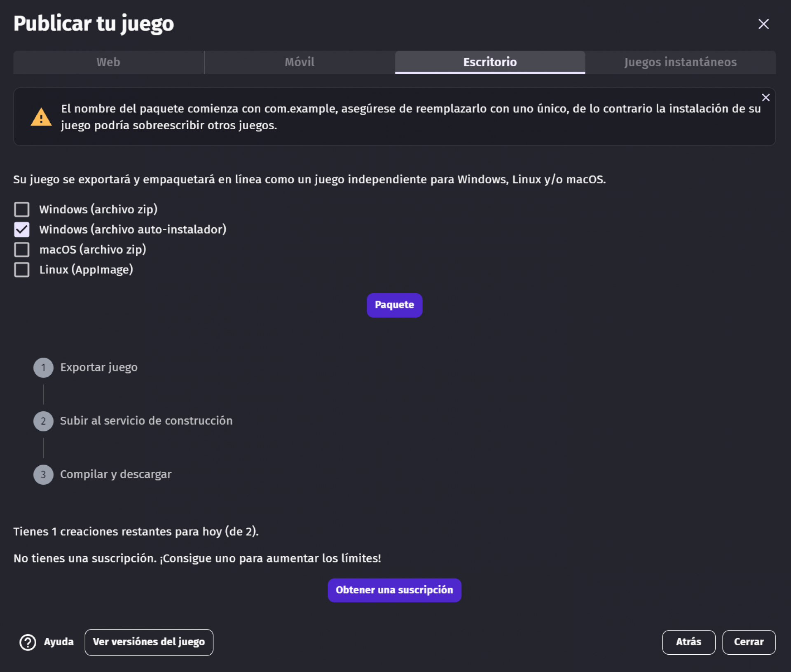Screen dimensions: 791x672
Task: Open Ver versiónes del juego
Action: coord(149,642)
